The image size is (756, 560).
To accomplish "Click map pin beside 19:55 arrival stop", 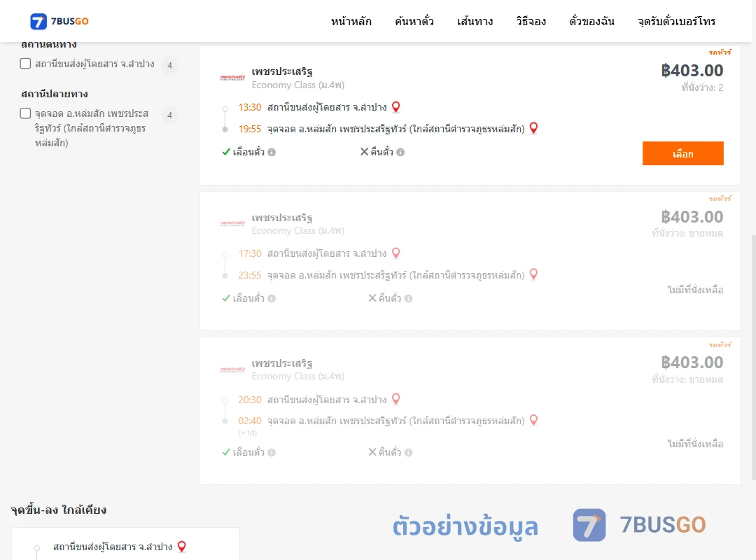I will pos(533,128).
